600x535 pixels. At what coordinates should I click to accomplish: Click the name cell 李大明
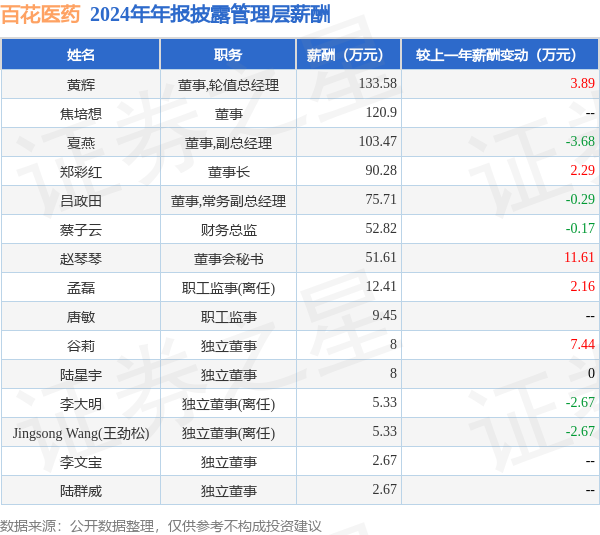tap(81, 405)
